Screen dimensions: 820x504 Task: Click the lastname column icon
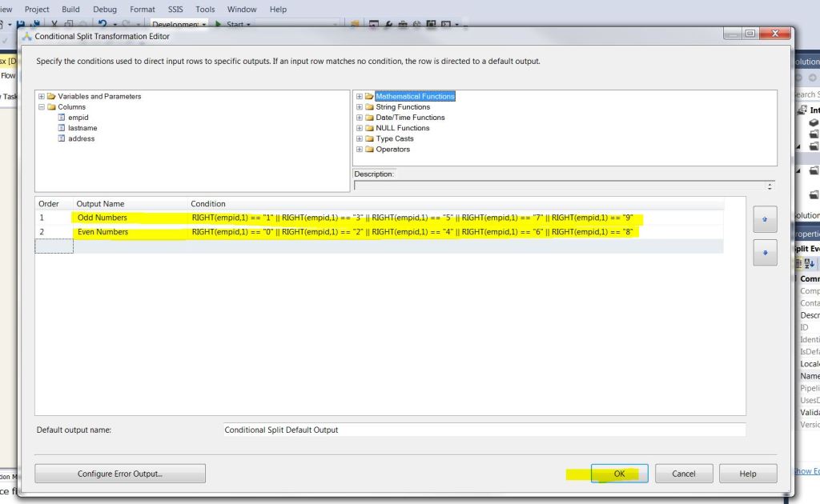click(x=61, y=128)
